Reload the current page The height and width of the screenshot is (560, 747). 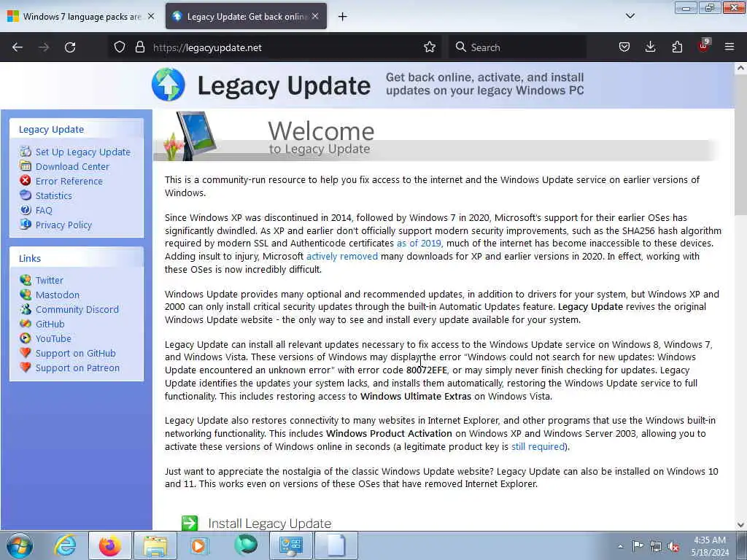(x=70, y=47)
